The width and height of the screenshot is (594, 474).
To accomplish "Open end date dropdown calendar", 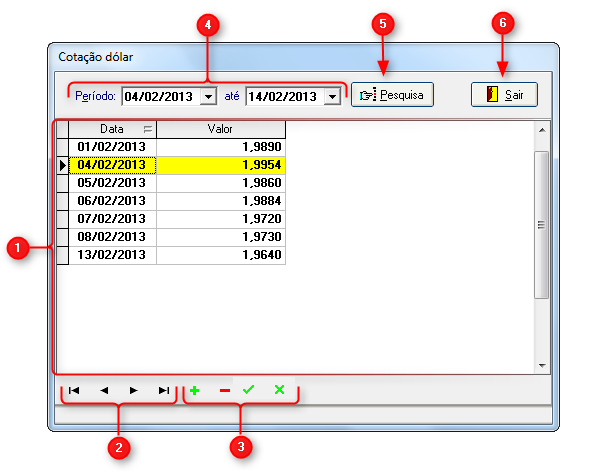I will coord(332,97).
